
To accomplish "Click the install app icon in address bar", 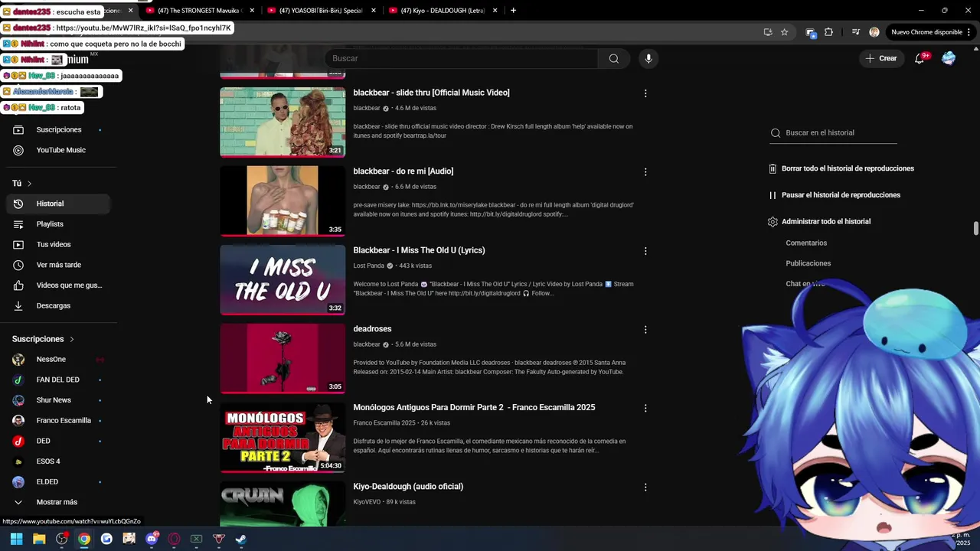I will tap(768, 32).
